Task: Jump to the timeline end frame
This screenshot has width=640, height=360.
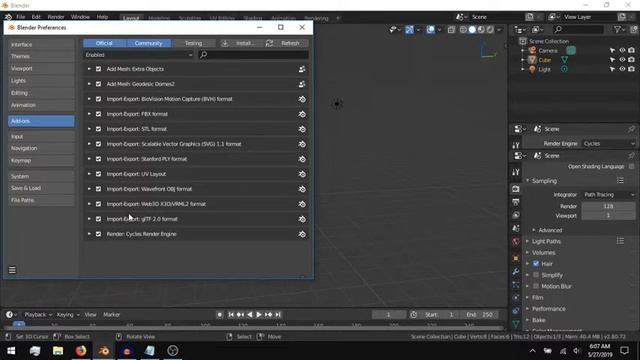Action: pos(278,315)
